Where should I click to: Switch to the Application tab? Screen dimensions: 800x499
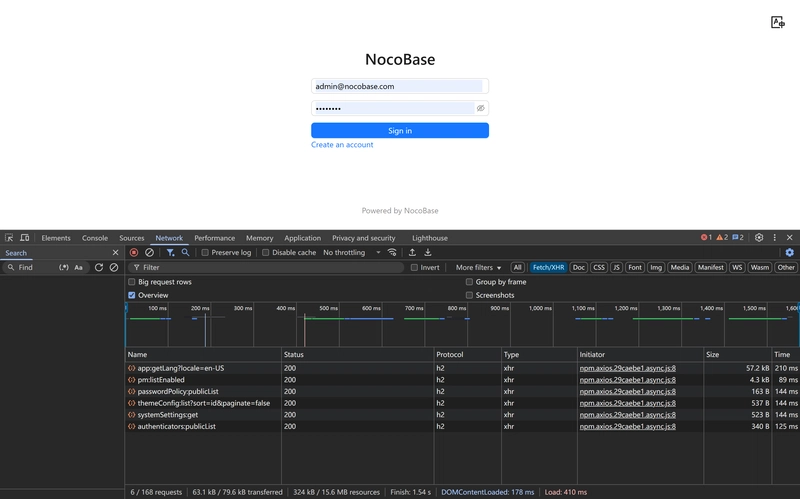pyautogui.click(x=303, y=238)
